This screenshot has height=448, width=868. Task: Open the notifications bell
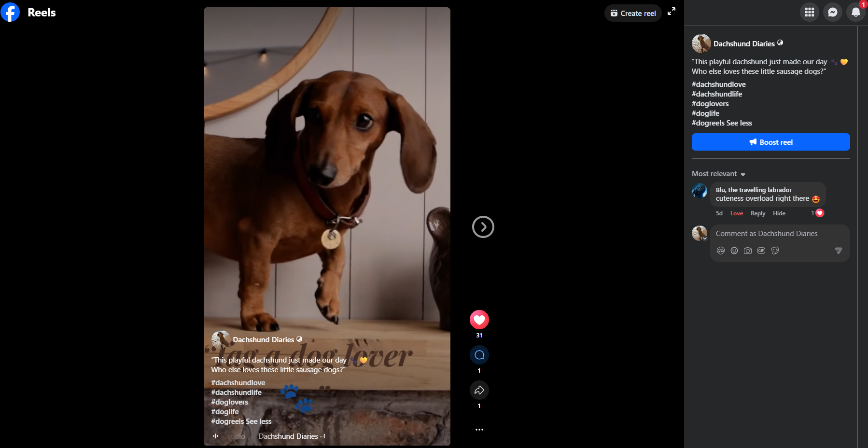point(856,12)
